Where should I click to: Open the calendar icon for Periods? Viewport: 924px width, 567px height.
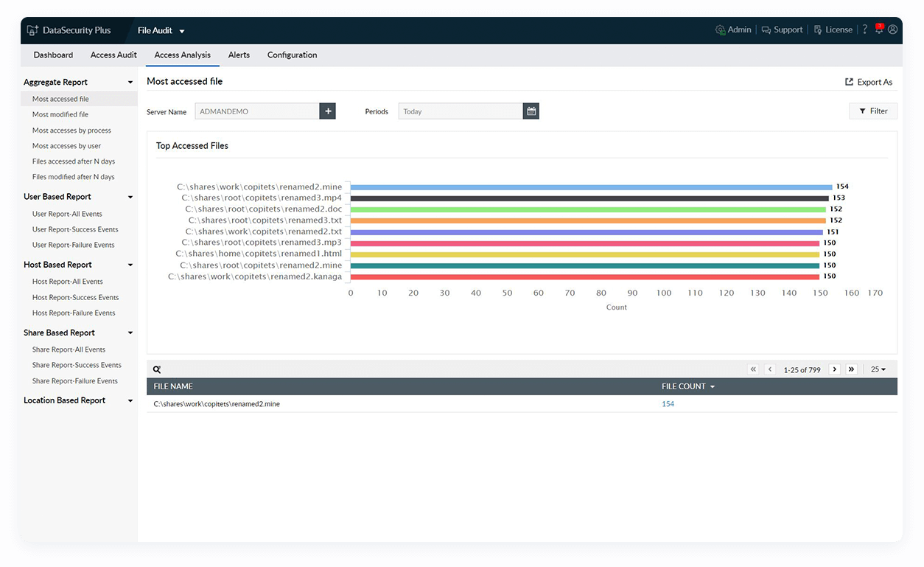click(531, 111)
